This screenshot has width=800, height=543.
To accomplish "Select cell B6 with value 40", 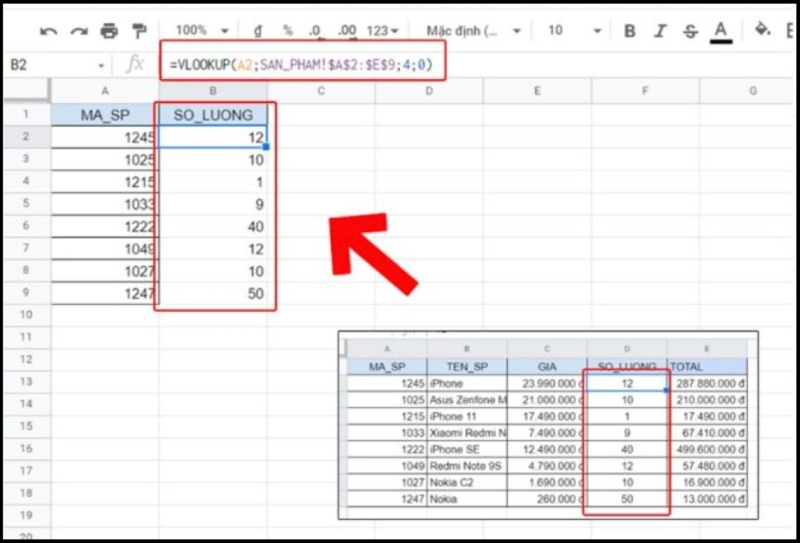I will [x=213, y=227].
